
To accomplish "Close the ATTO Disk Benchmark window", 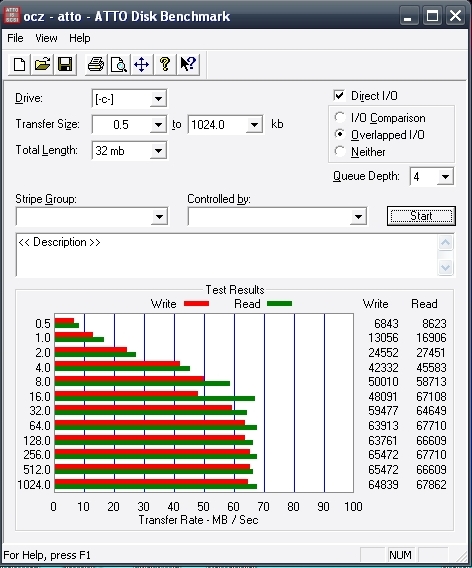I will [455, 16].
